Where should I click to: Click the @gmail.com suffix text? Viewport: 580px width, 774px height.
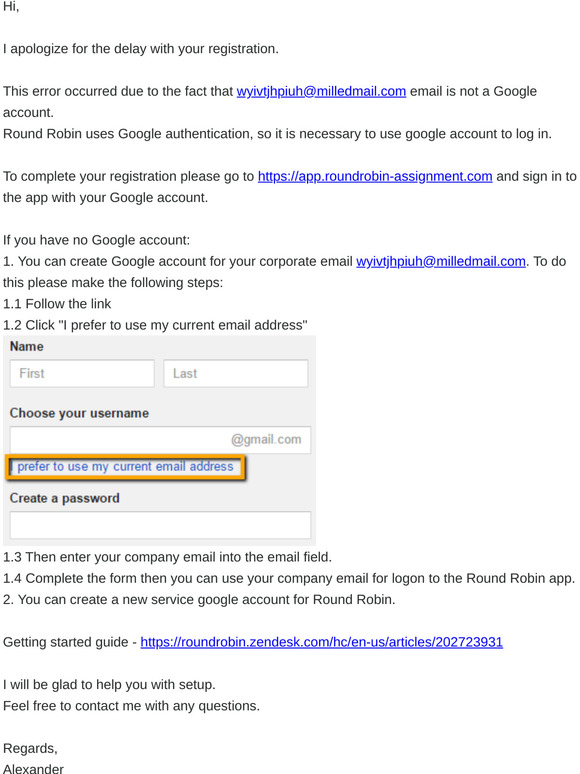266,439
